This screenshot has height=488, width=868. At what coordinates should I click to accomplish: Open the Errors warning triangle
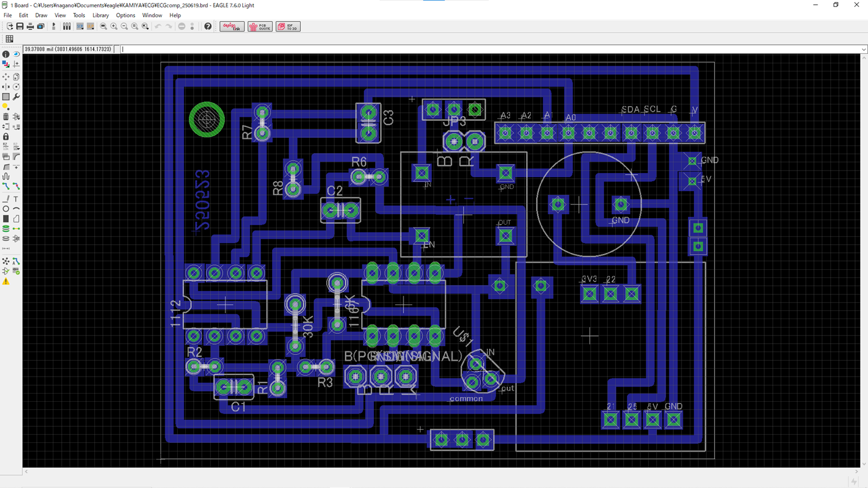(6, 282)
